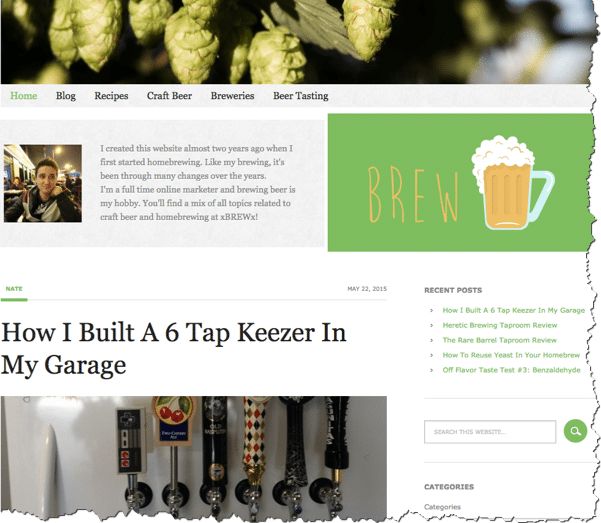Click the NATE author link

coord(14,289)
